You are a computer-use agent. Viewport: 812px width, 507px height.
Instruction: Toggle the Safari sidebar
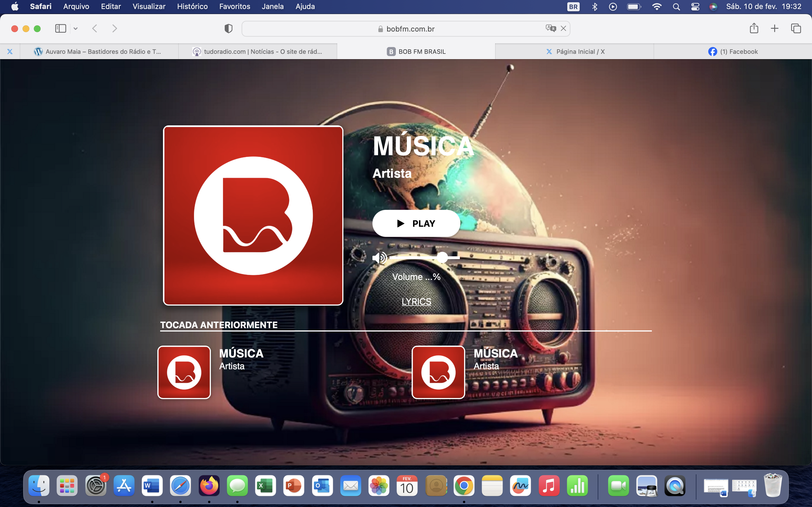61,28
